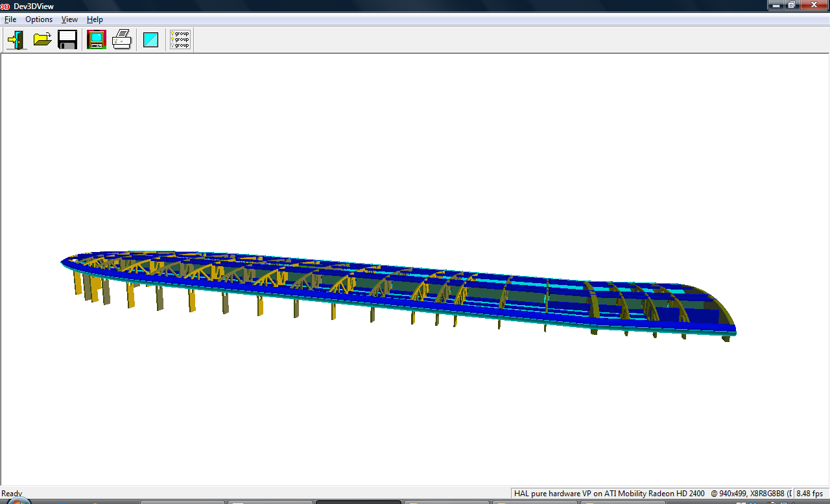Click the cyan square toolbar icon
The width and height of the screenshot is (830, 504).
tap(151, 40)
